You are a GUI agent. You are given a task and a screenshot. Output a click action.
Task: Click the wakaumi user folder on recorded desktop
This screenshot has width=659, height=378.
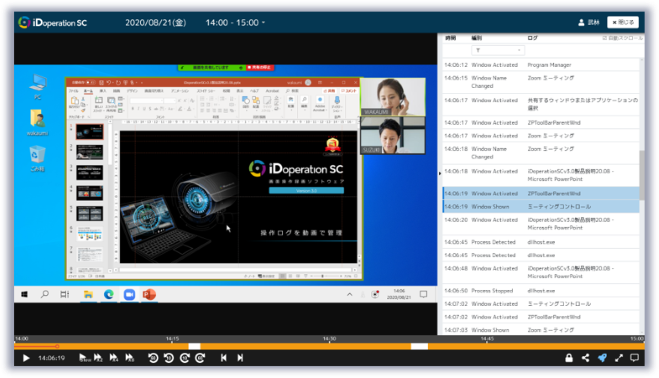[37, 122]
